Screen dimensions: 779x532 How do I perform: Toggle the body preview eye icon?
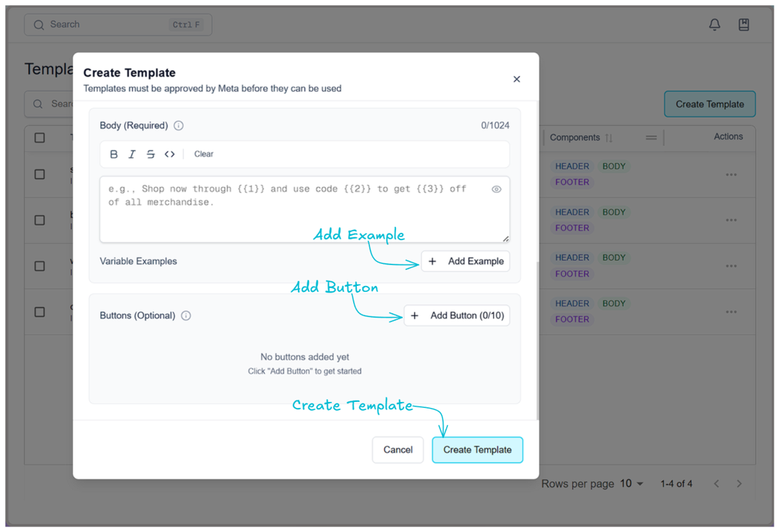tap(497, 189)
